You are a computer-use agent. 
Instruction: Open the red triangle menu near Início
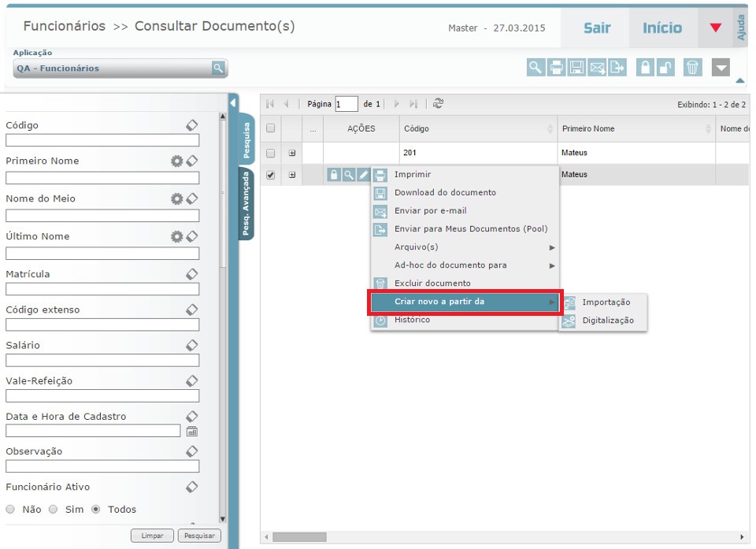coord(715,28)
